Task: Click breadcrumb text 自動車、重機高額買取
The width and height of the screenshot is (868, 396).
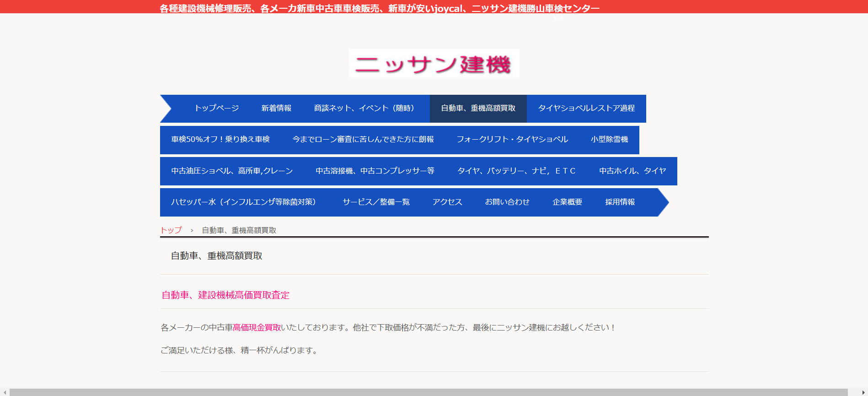Action: [x=239, y=230]
